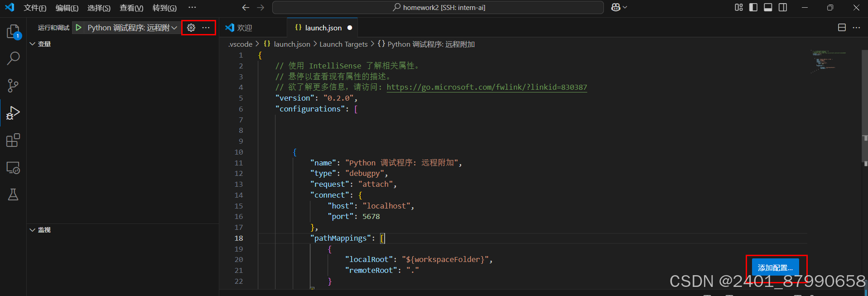Go back with navigation arrow

click(x=246, y=7)
